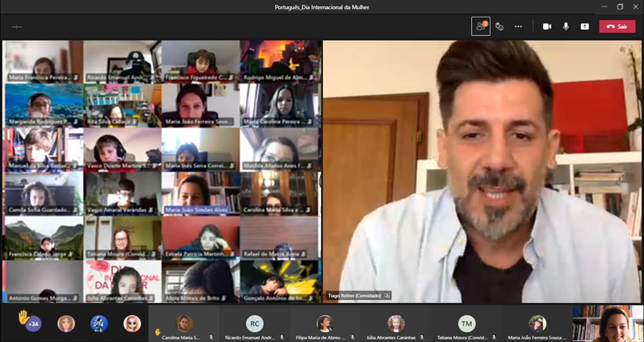This screenshot has width=644, height=342.
Task: Select the TM avatar of Tatiana Moura
Action: coord(466,323)
